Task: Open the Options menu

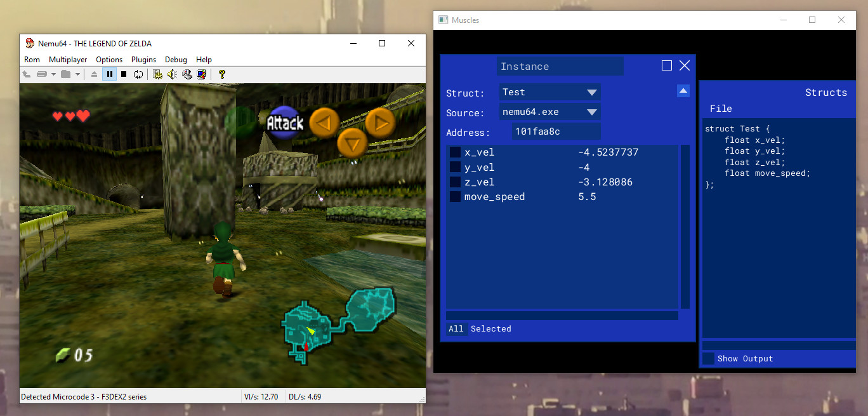Action: point(109,60)
